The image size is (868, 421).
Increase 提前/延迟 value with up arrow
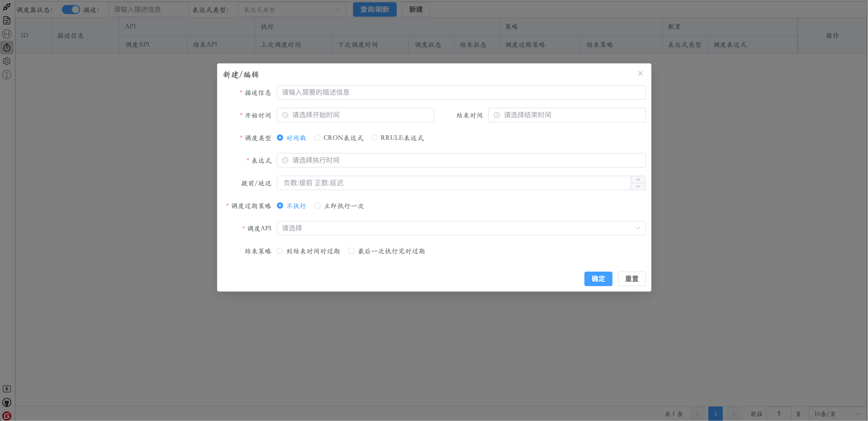[x=638, y=179]
